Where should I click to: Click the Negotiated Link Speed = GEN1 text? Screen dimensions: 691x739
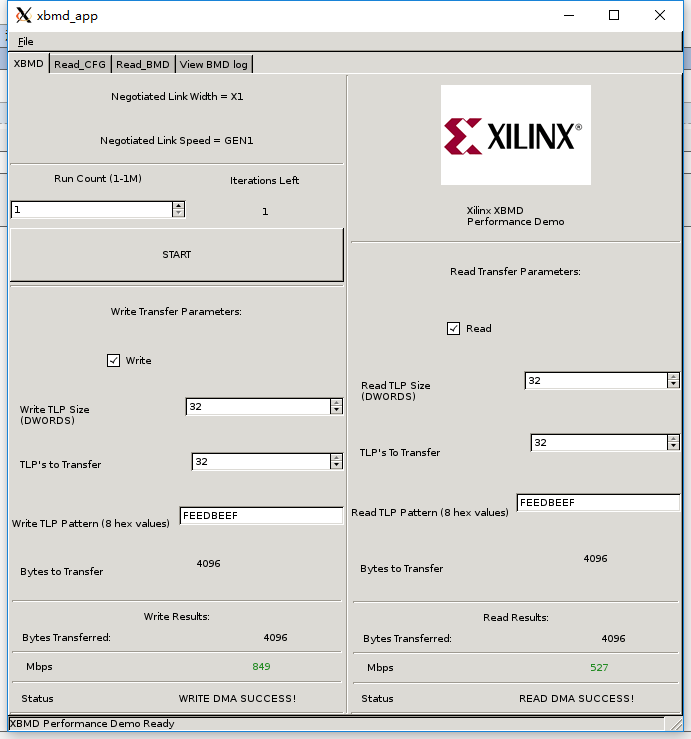point(177,140)
